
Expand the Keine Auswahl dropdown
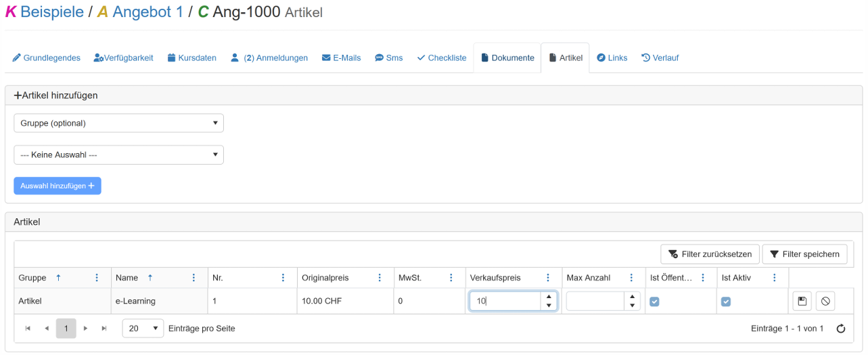(x=118, y=155)
